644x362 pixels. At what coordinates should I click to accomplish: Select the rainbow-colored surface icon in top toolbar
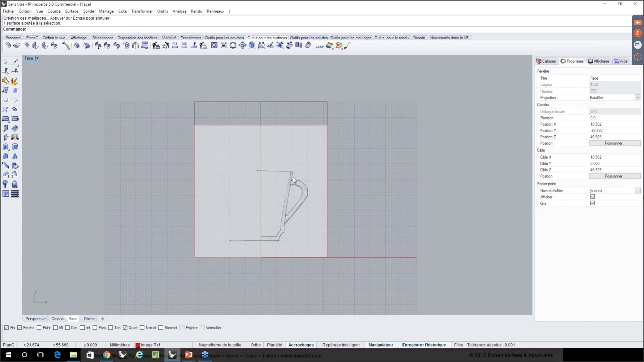tap(329, 45)
